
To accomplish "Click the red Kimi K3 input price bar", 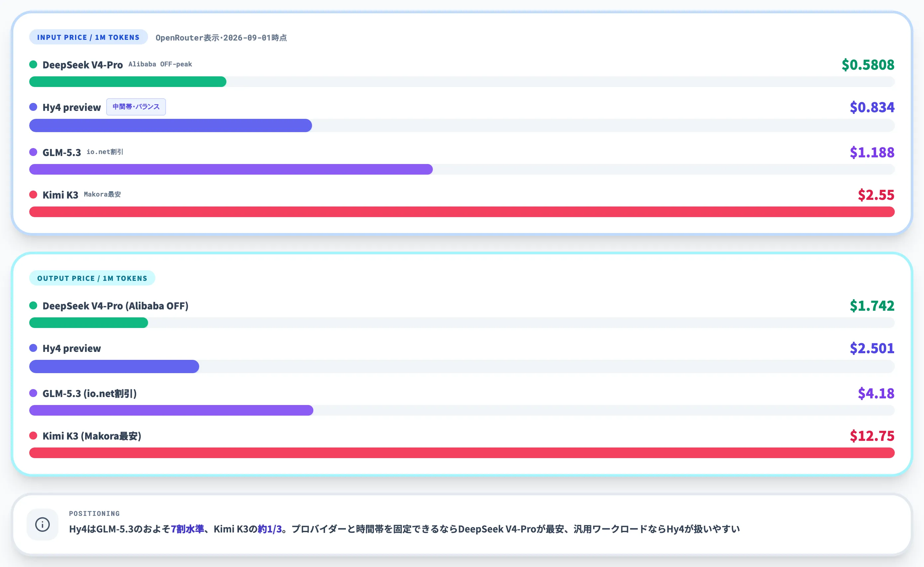I will (462, 212).
